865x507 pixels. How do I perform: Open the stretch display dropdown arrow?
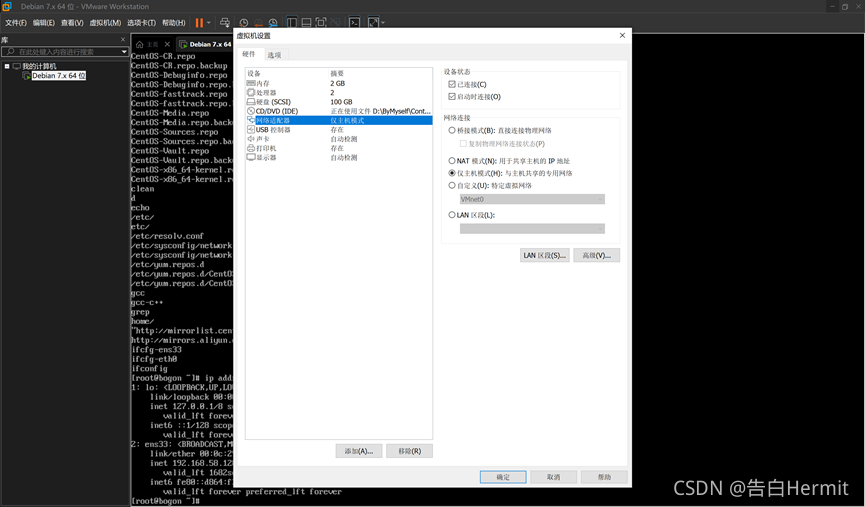click(383, 23)
